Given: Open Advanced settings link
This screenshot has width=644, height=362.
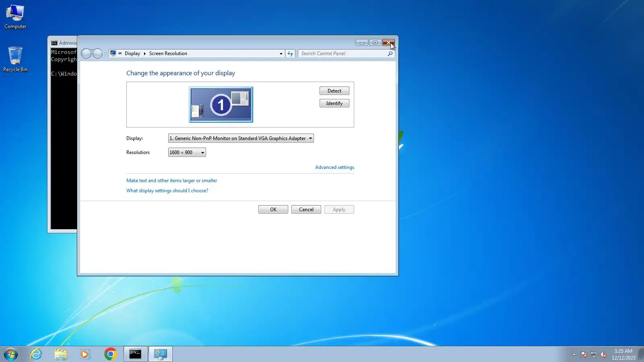Looking at the screenshot, I should [334, 167].
